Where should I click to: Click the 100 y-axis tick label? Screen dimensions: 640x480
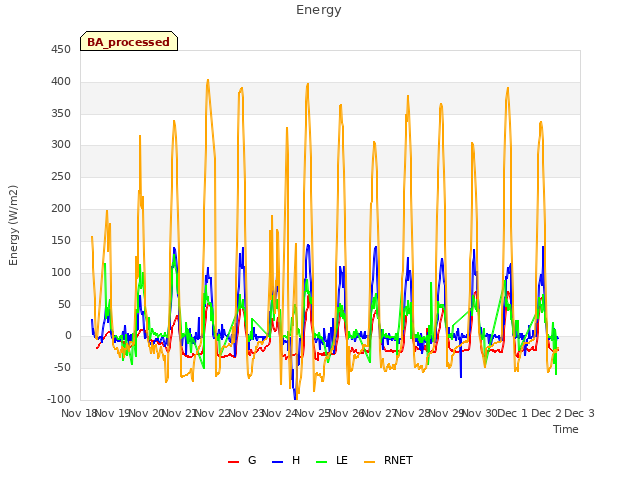61,272
